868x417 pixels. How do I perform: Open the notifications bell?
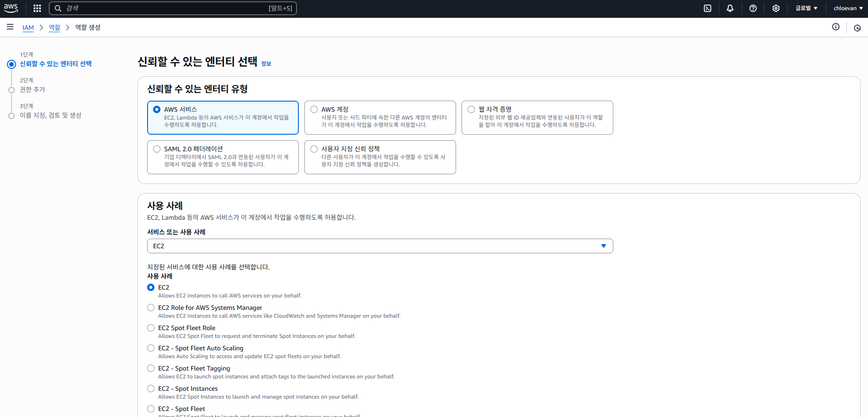pos(730,8)
